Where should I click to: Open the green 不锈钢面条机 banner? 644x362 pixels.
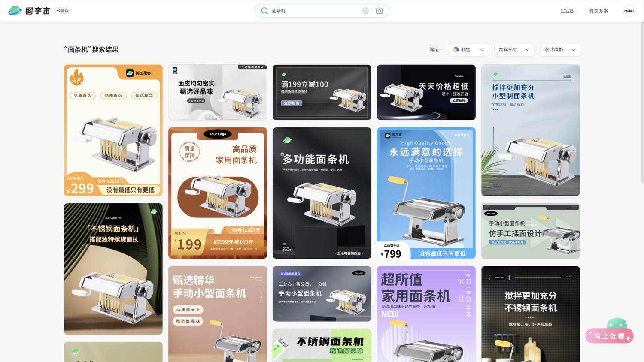click(x=322, y=345)
